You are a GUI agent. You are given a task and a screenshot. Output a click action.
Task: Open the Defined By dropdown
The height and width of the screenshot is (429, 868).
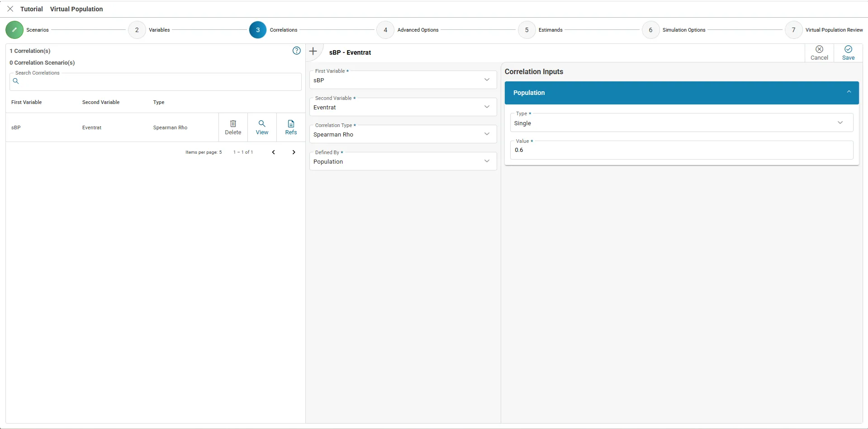(403, 161)
